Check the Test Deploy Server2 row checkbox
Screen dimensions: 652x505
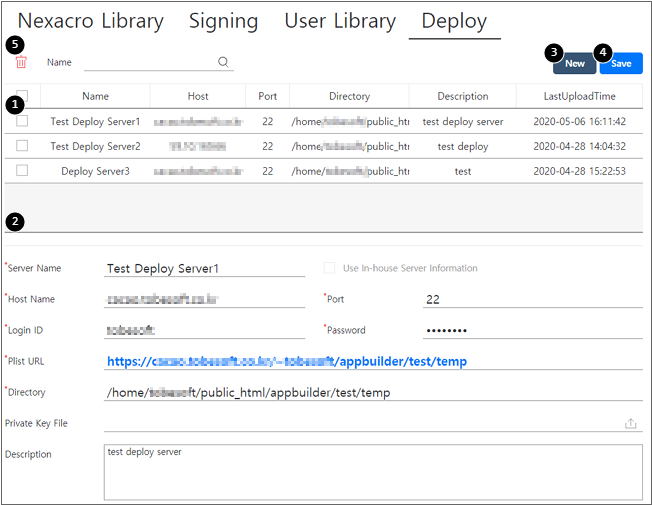point(22,146)
